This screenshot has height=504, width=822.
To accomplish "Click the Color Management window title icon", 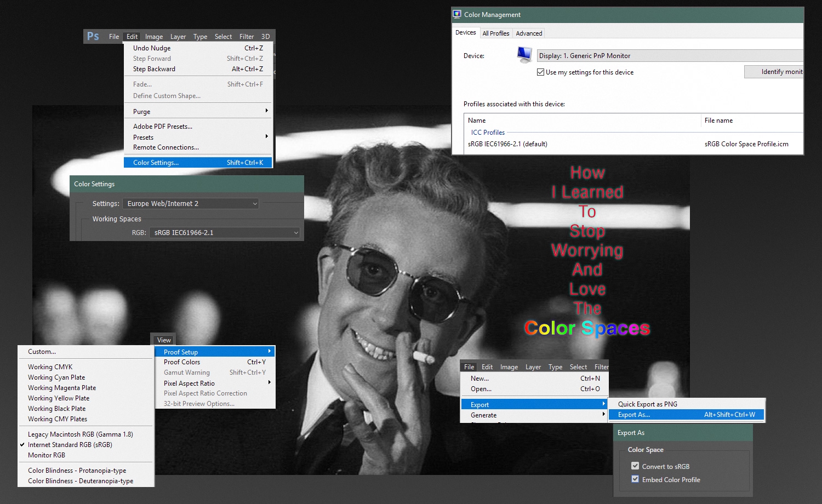I will 457,14.
